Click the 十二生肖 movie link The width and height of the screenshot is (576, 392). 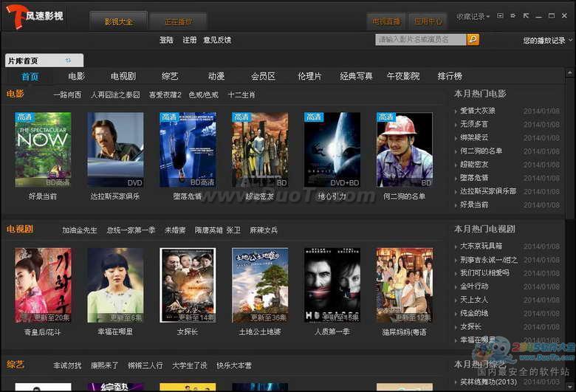tap(241, 94)
